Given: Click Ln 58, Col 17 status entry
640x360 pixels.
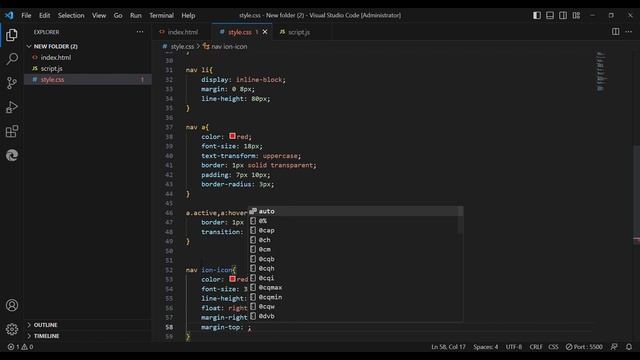Looking at the screenshot, I should tap(448, 347).
